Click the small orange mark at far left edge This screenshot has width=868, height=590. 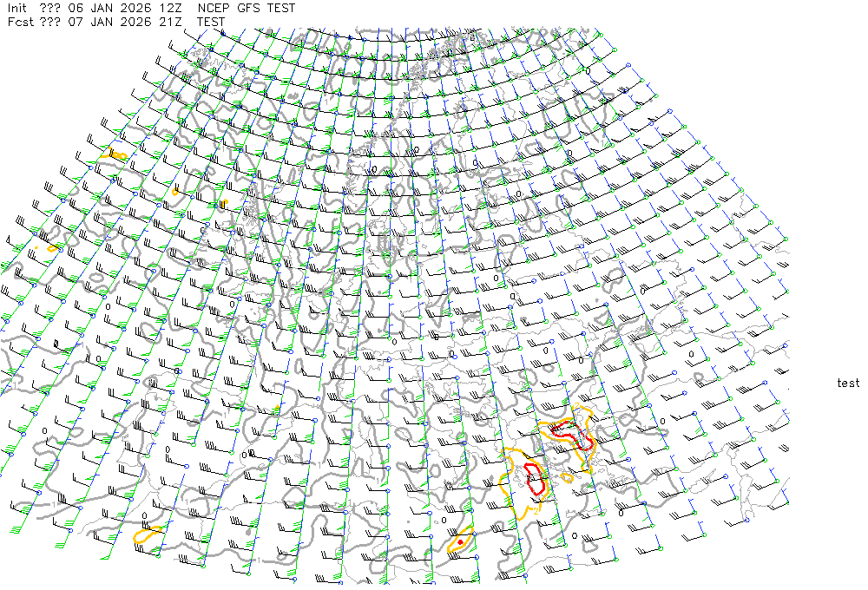click(52, 248)
